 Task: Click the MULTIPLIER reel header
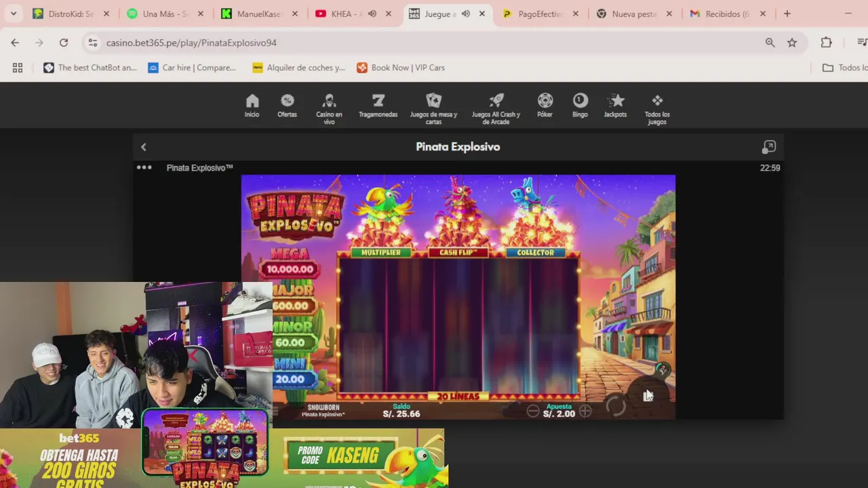pos(381,252)
